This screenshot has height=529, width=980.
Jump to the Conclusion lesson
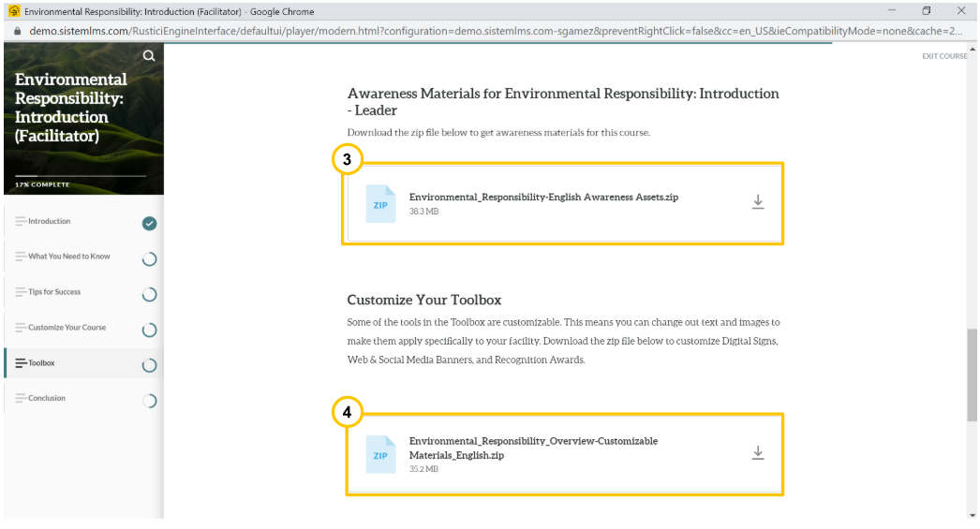47,398
